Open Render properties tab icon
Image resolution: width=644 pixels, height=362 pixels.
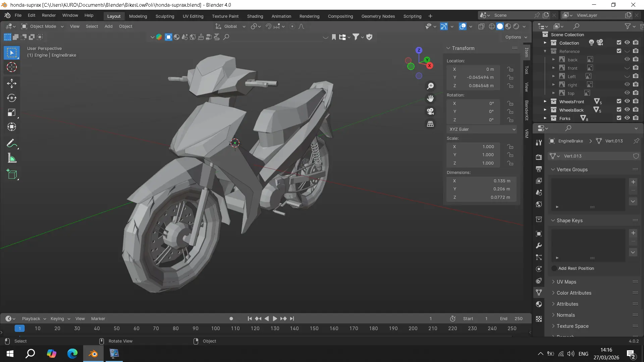[539, 157]
